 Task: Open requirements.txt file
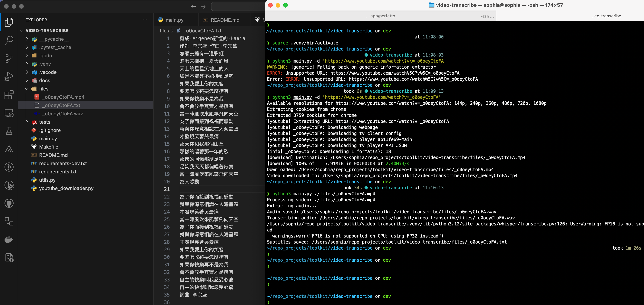click(x=85, y=172)
